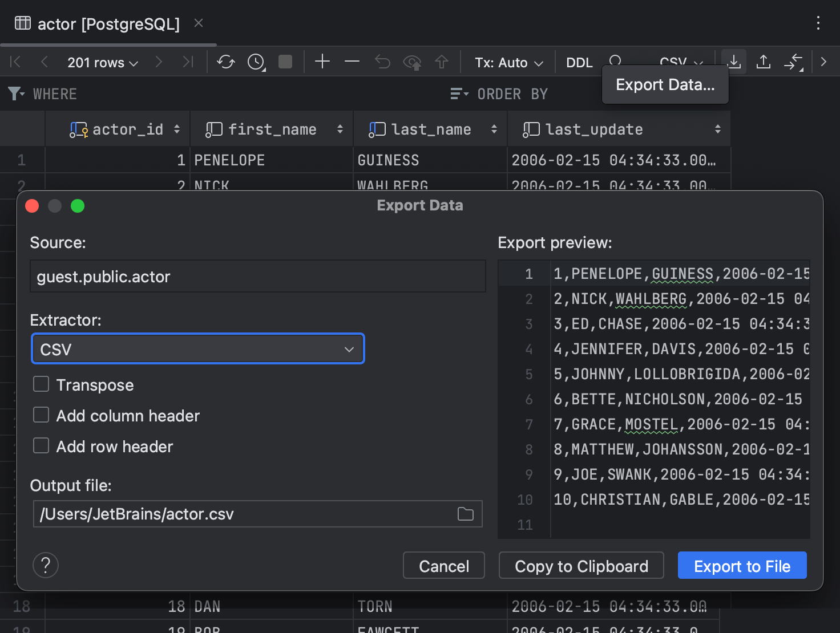Image resolution: width=840 pixels, height=633 pixels.
Task: Click the delete row icon
Action: click(x=352, y=62)
